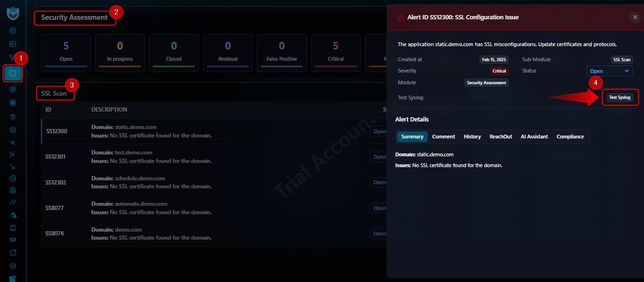Open the book sidebar icon

(13, 228)
